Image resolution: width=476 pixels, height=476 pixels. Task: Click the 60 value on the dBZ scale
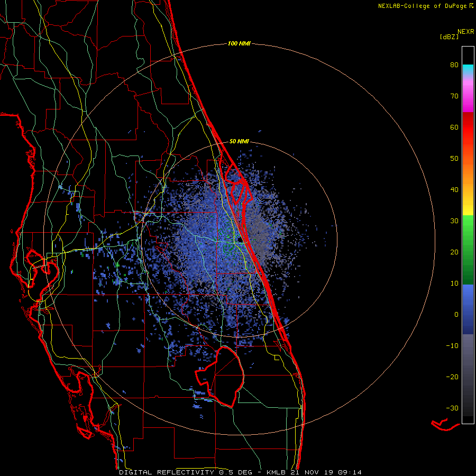click(454, 127)
